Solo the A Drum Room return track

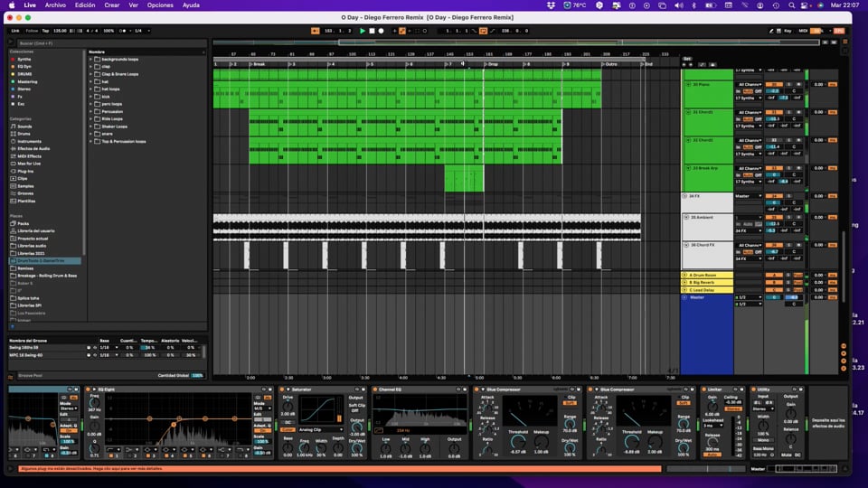[788, 275]
